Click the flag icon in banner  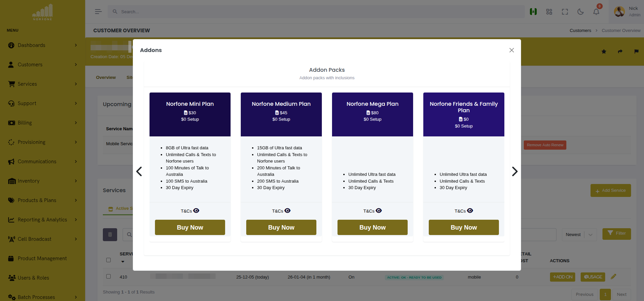click(636, 52)
